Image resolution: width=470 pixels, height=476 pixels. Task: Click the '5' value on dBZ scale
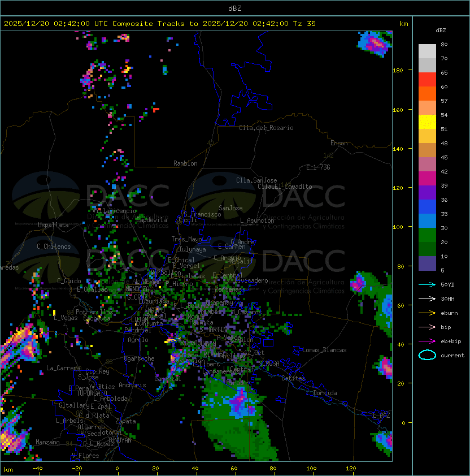442,270
